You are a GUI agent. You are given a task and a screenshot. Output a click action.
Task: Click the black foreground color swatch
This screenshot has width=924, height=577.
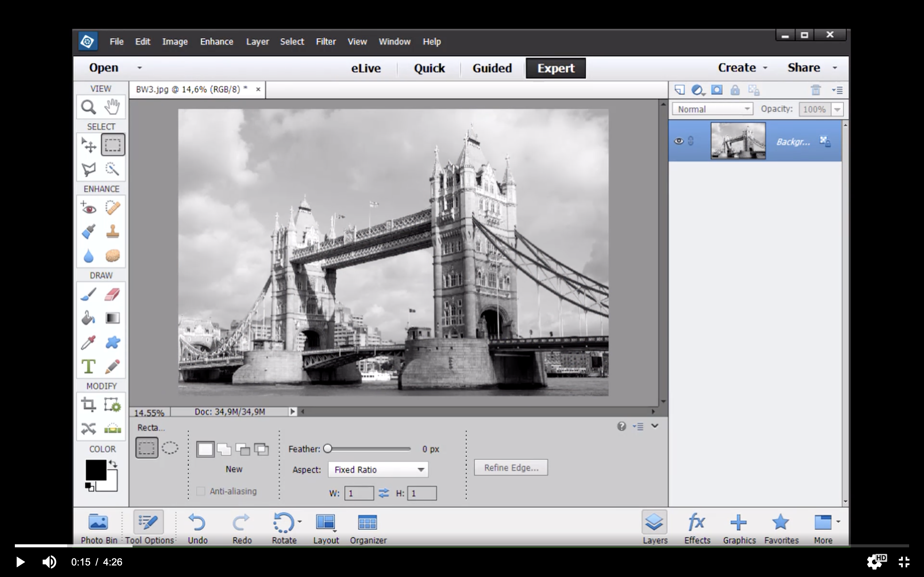tap(95, 470)
